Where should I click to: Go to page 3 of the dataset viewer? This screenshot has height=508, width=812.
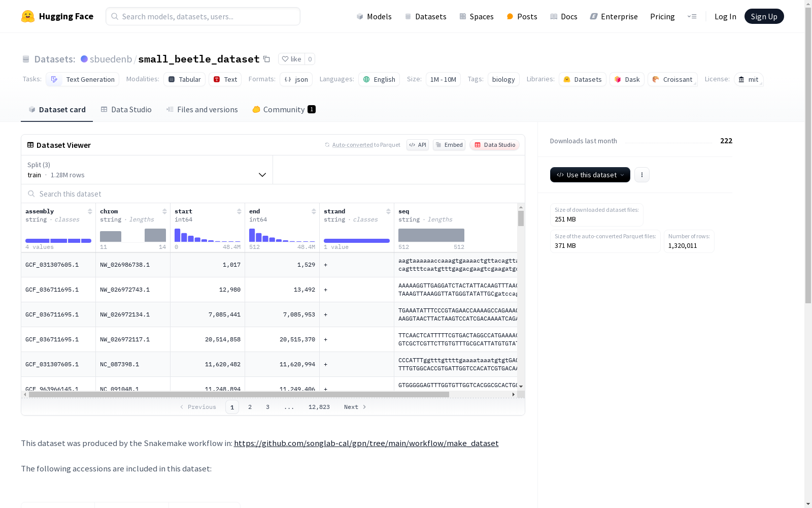[x=267, y=407]
